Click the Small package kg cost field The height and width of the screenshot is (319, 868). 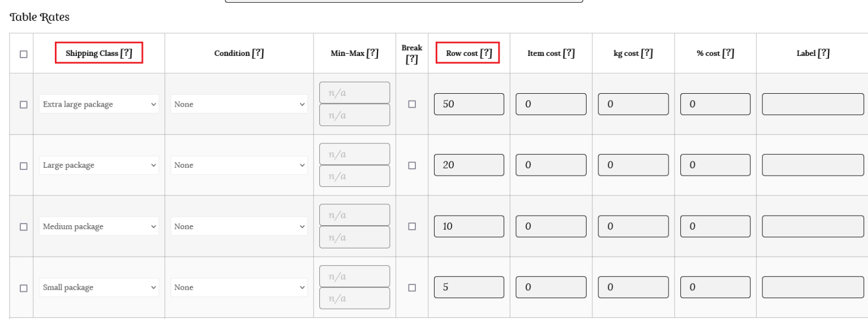[x=633, y=287]
